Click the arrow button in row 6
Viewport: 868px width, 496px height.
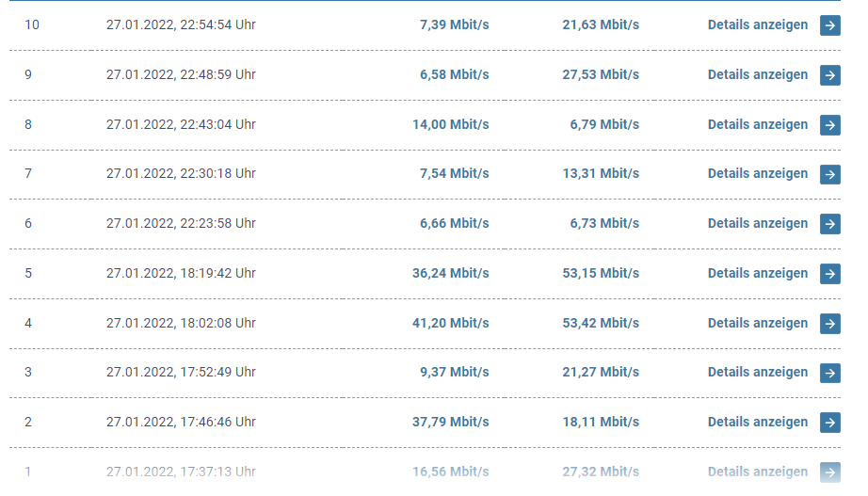(829, 224)
